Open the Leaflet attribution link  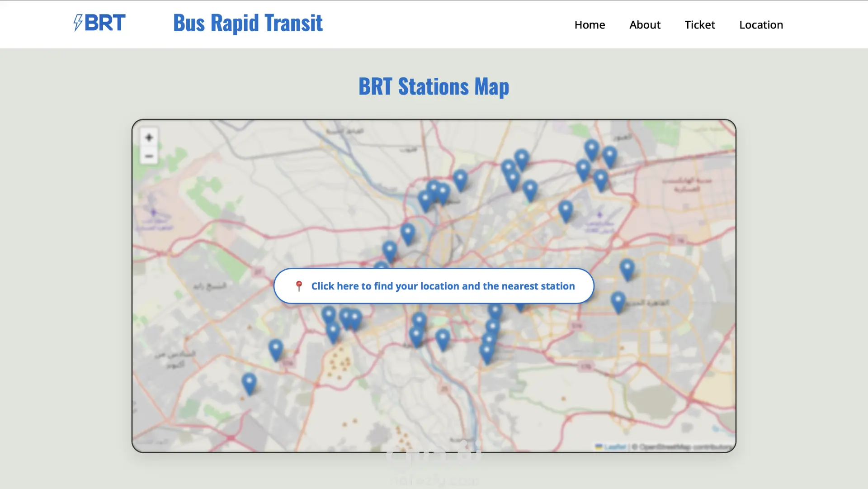pos(614,447)
